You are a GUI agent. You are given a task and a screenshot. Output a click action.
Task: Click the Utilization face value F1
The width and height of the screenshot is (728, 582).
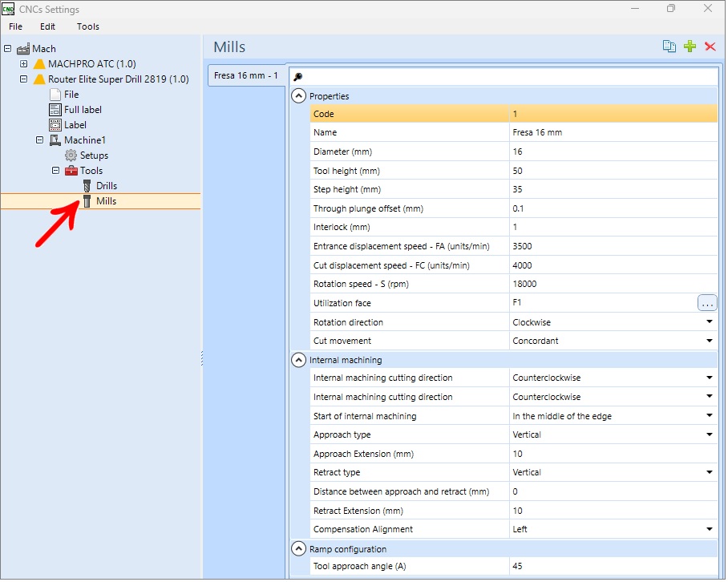pyautogui.click(x=517, y=303)
